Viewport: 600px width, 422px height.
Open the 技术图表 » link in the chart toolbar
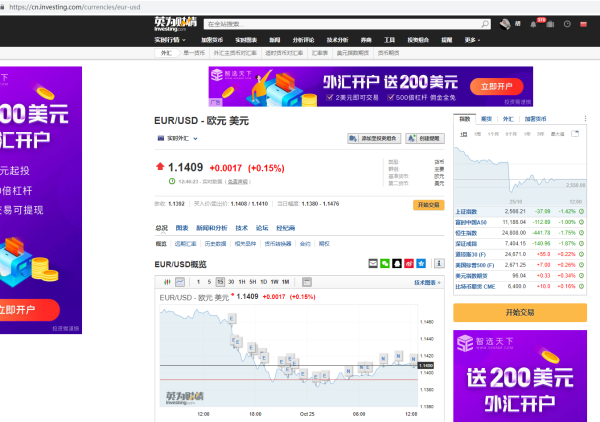[427, 282]
